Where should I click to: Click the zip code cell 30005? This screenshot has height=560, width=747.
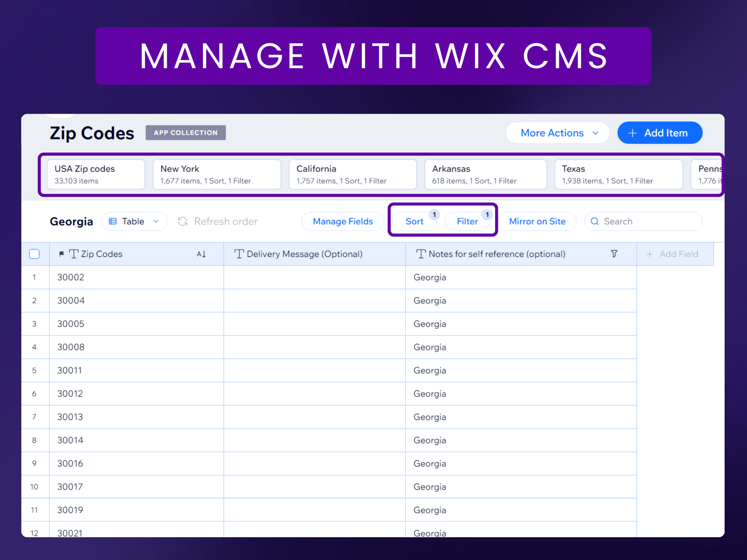[x=136, y=324]
